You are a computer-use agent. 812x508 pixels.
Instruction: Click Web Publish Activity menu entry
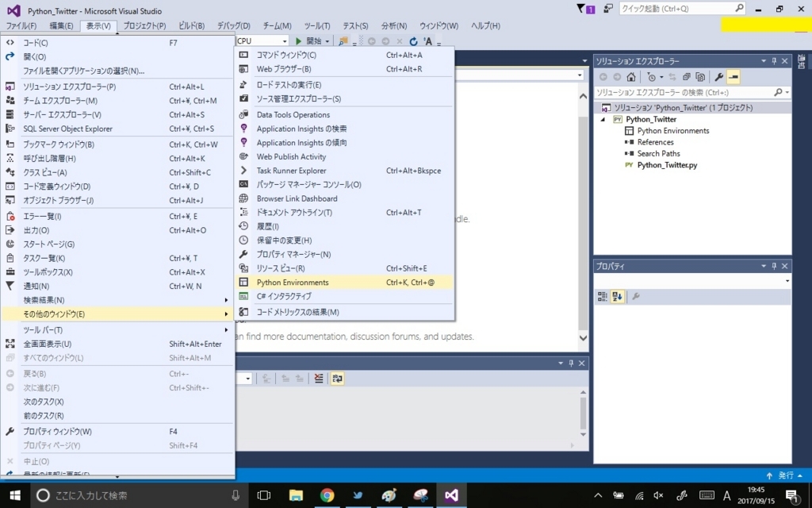pos(345,156)
